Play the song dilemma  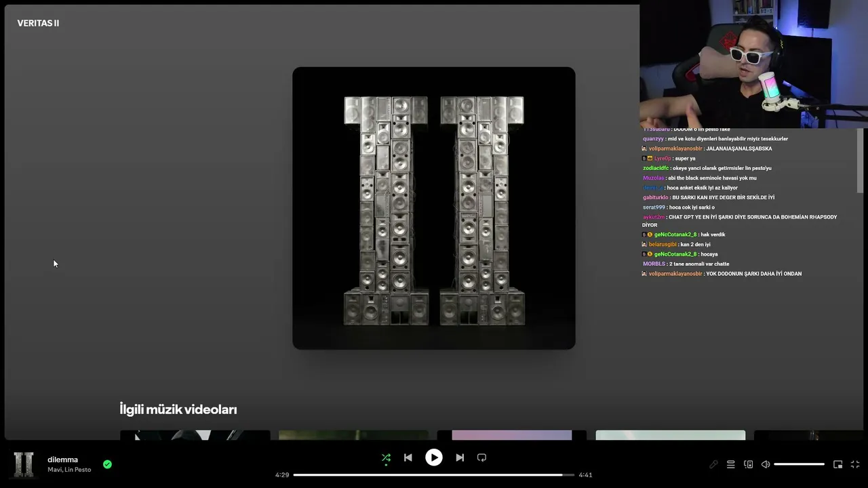[434, 457]
